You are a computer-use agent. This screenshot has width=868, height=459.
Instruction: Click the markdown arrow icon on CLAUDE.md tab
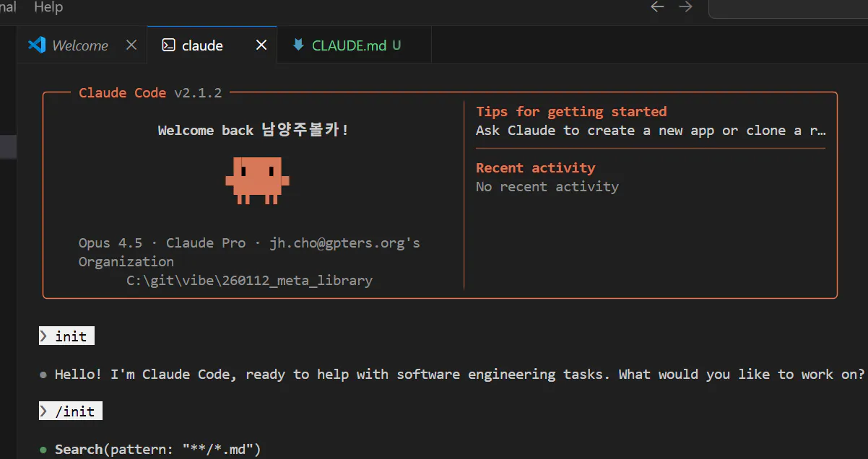(x=298, y=45)
